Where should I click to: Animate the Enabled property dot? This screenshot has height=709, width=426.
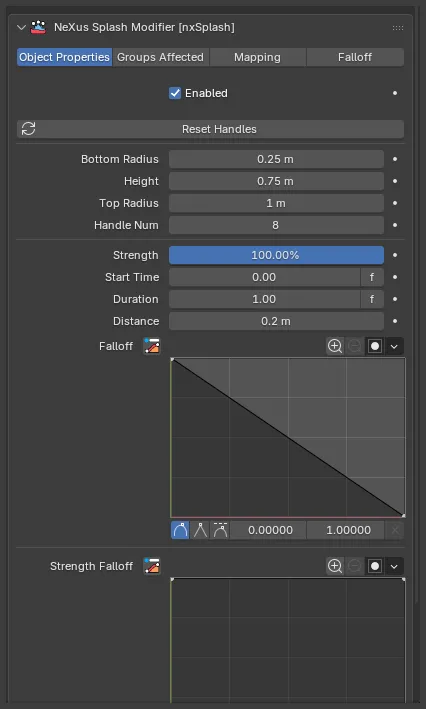[395, 93]
